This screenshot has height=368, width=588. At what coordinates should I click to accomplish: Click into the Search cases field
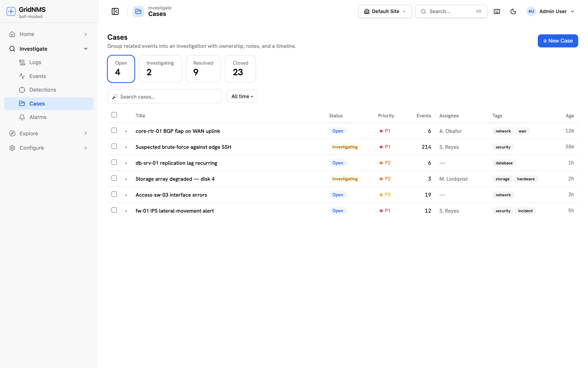pos(165,96)
